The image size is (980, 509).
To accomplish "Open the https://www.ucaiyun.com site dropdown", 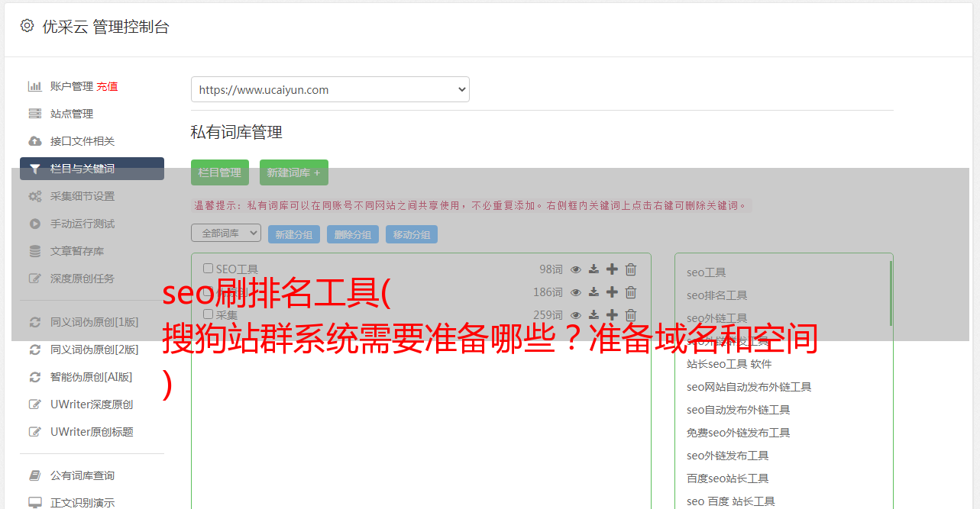I will pos(330,89).
